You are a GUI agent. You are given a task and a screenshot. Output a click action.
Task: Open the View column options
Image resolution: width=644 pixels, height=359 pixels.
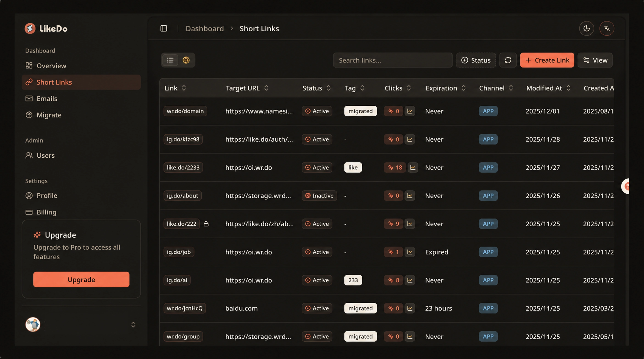595,60
